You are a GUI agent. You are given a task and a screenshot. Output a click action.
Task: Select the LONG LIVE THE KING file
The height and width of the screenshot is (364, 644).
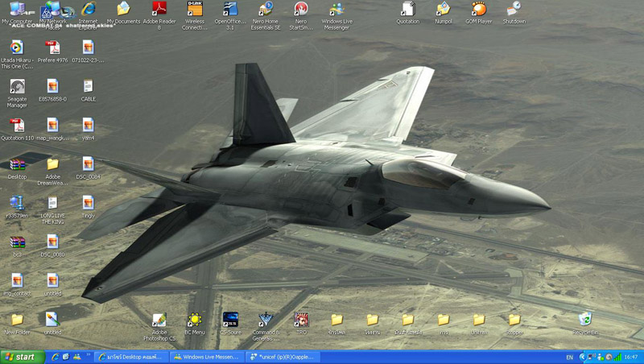pyautogui.click(x=52, y=204)
